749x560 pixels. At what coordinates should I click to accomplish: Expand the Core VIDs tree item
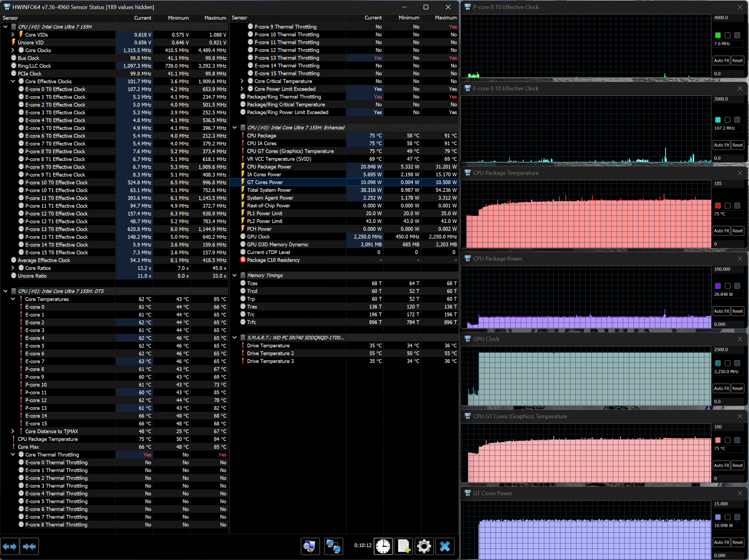point(13,34)
